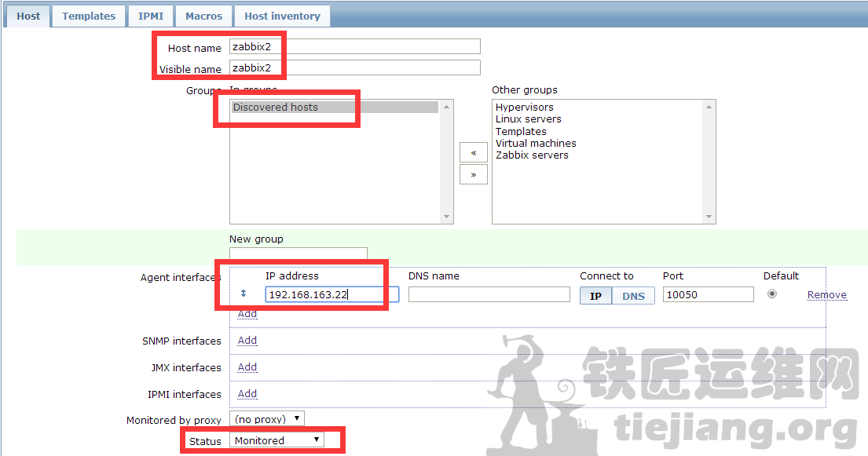868x456 pixels.
Task: Click the DNS name input field
Action: 489,294
